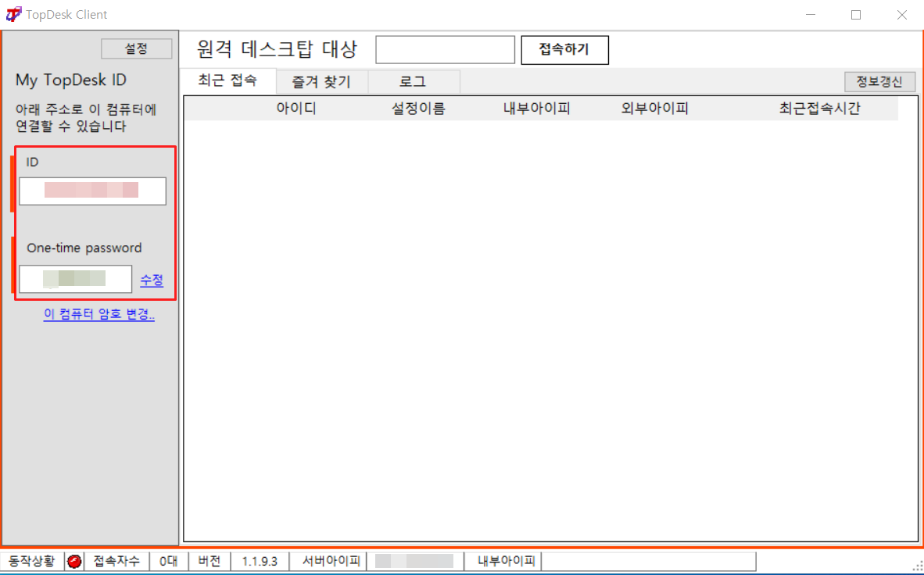Click the 내부아이피 status bar label
Screen dimensions: 924x575
pyautogui.click(x=507, y=561)
